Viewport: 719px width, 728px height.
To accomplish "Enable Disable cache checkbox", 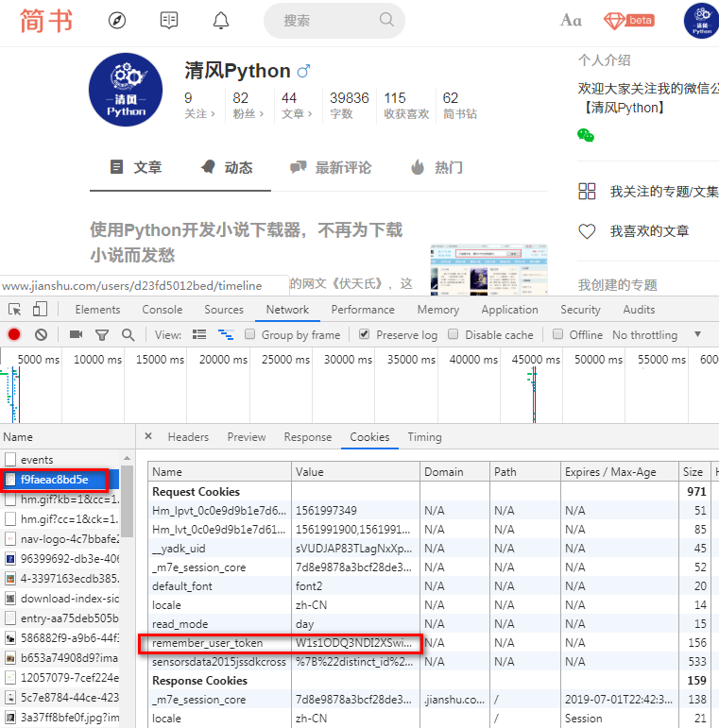I will coord(454,334).
